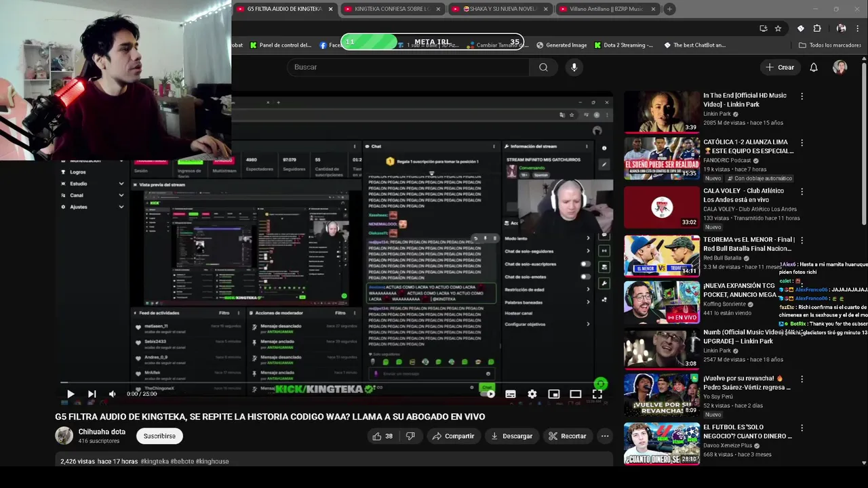Dislike this video
Image resolution: width=868 pixels, height=488 pixels.
410,436
